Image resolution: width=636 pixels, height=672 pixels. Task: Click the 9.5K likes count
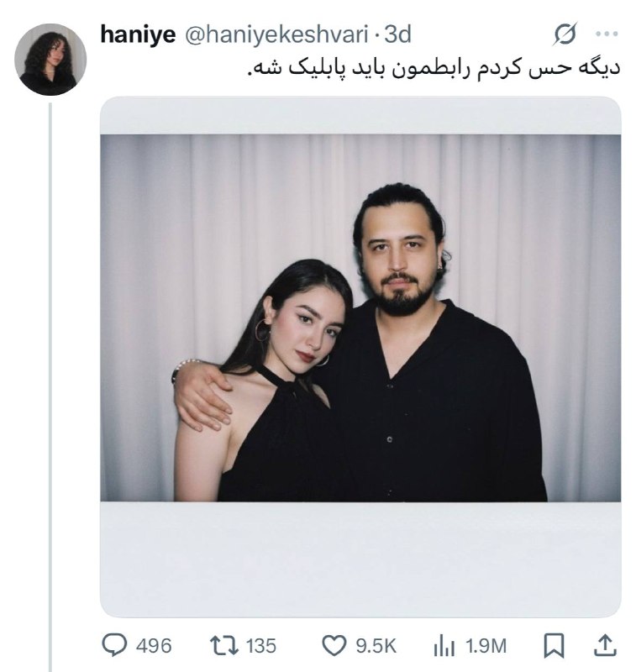point(376,646)
